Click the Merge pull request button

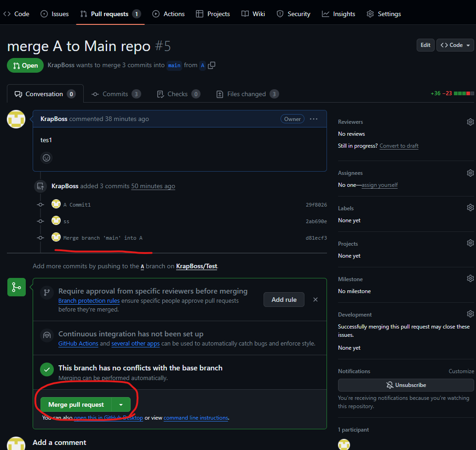[76, 404]
